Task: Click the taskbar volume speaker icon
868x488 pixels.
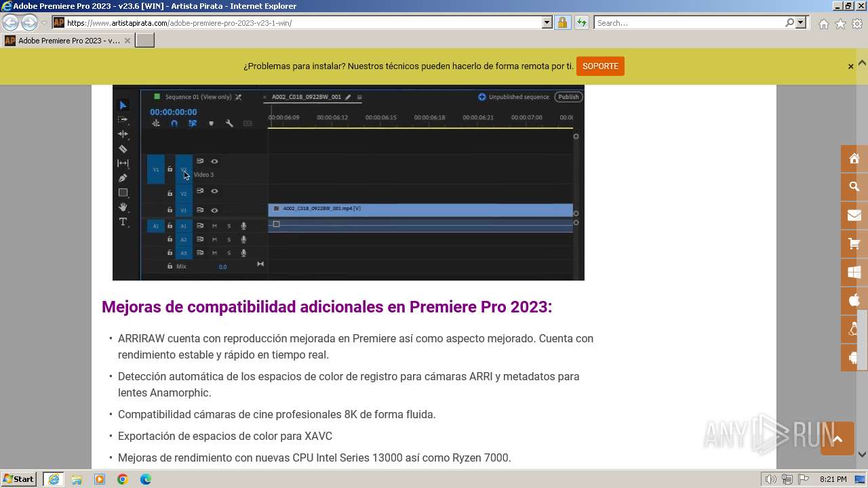Action: point(772,479)
